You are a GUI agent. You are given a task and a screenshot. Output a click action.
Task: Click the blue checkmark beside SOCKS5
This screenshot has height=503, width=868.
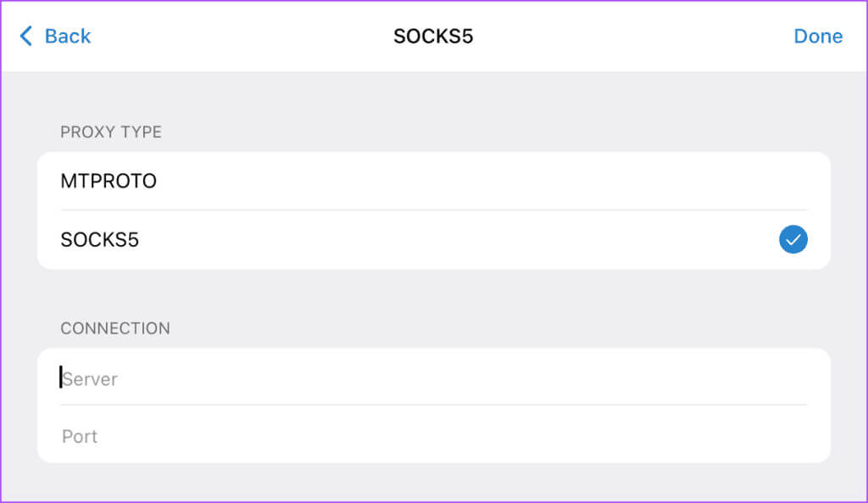(x=793, y=239)
